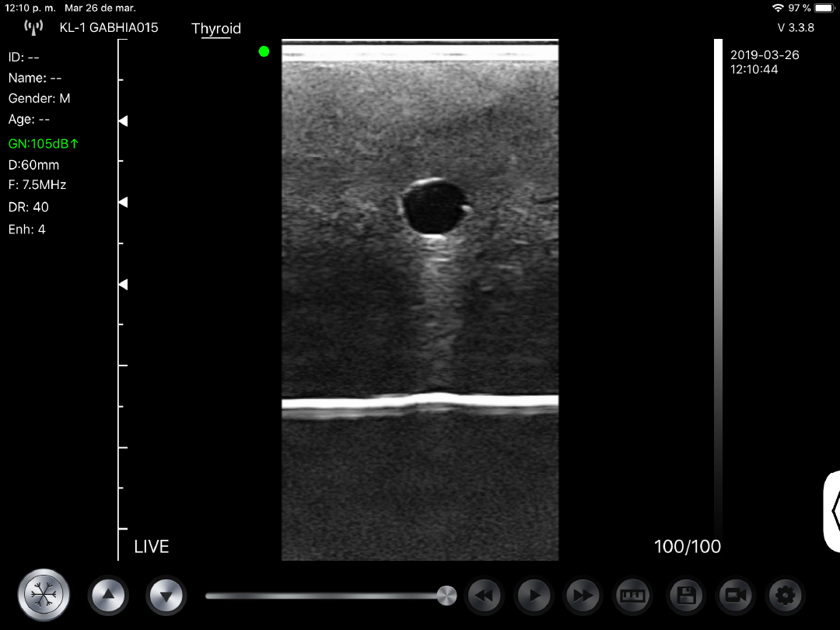Image resolution: width=840 pixels, height=630 pixels.
Task: Open settings with the gear icon
Action: pyautogui.click(x=786, y=596)
